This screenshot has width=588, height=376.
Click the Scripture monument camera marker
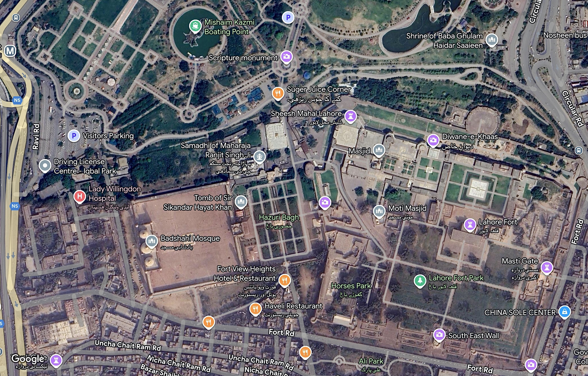click(286, 57)
